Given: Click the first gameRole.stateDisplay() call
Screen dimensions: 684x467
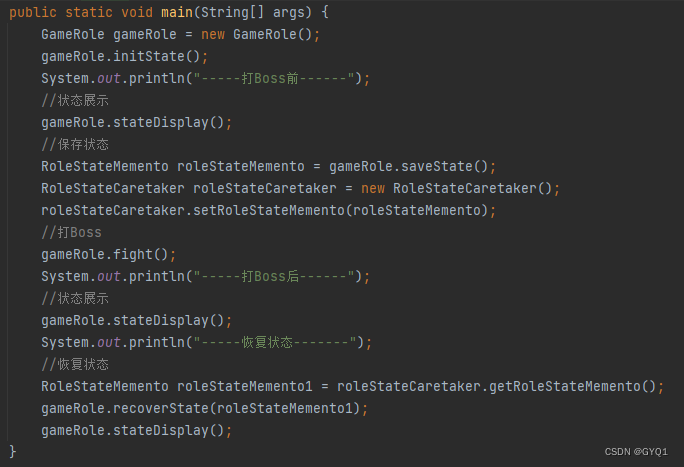Looking at the screenshot, I should click(136, 123).
